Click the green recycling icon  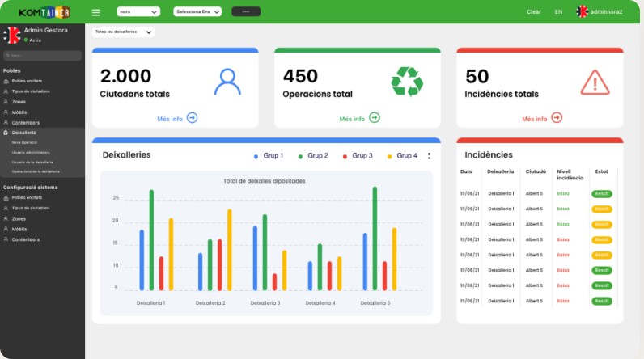click(x=407, y=82)
